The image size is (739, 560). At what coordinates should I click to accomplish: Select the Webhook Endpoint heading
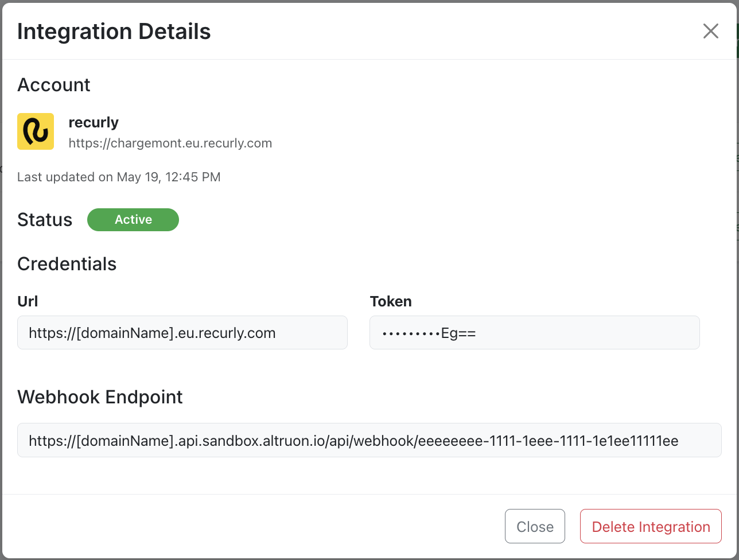click(x=100, y=396)
